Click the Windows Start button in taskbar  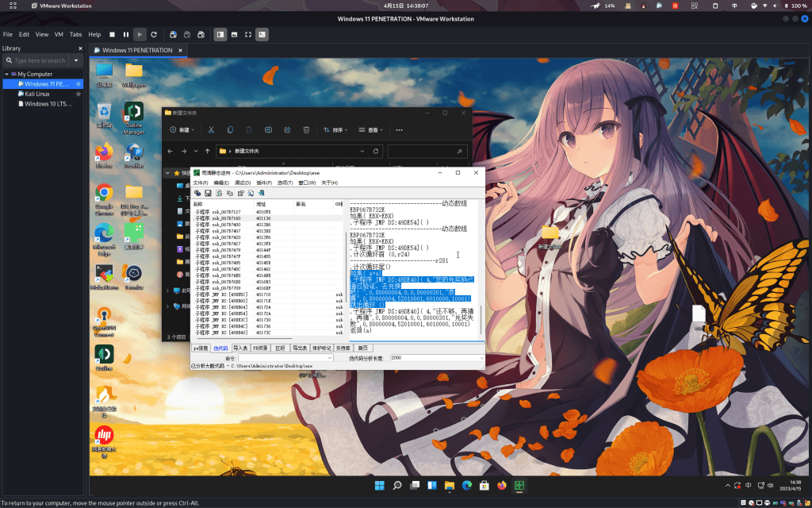click(380, 486)
